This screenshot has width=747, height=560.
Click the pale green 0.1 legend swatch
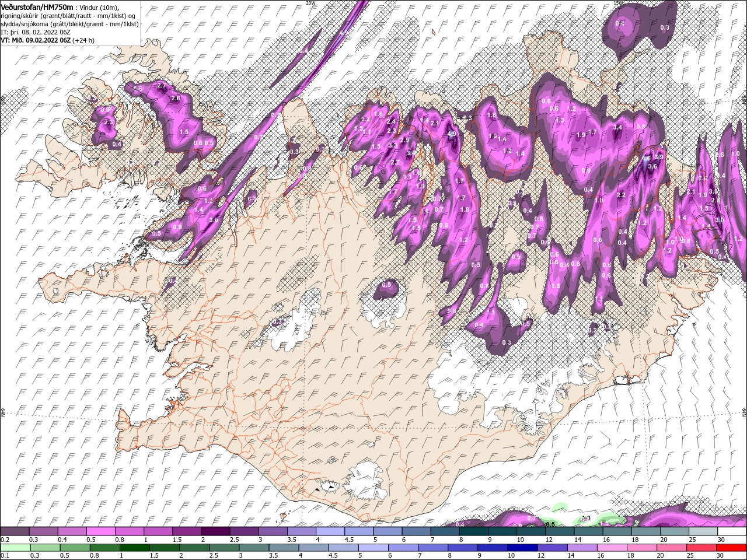pos(15,547)
